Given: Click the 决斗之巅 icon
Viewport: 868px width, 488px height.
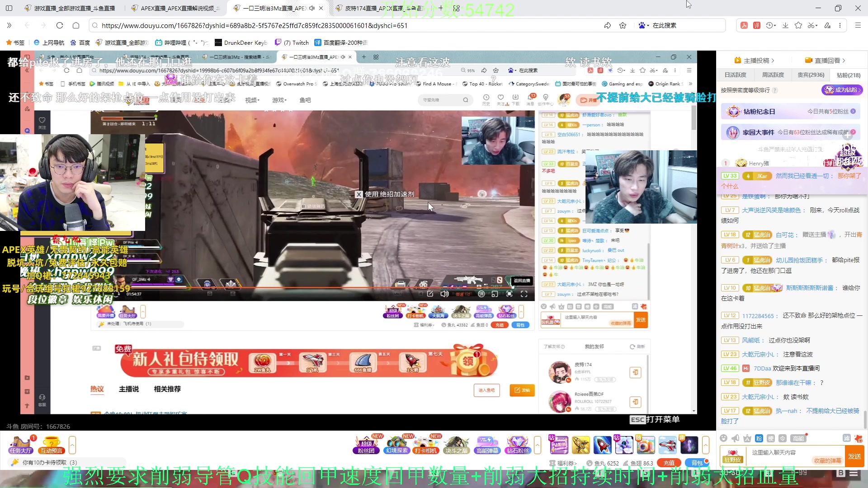Looking at the screenshot, I should tap(457, 445).
